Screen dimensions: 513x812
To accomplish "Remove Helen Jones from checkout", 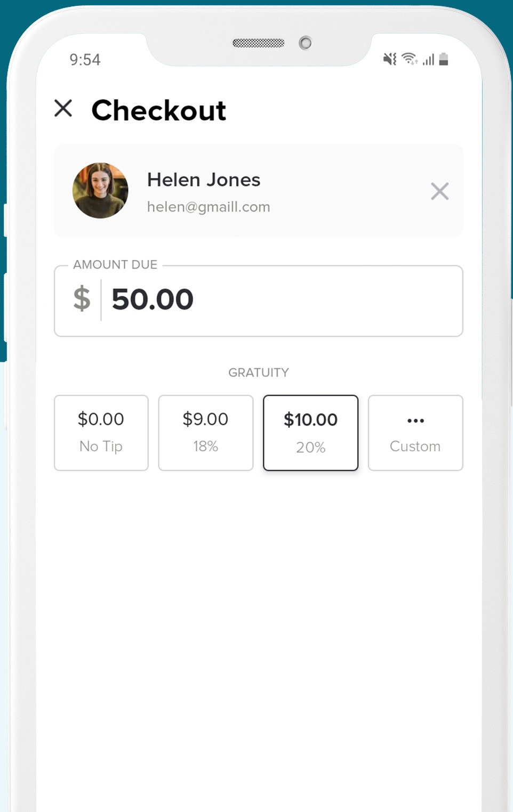I will 439,191.
